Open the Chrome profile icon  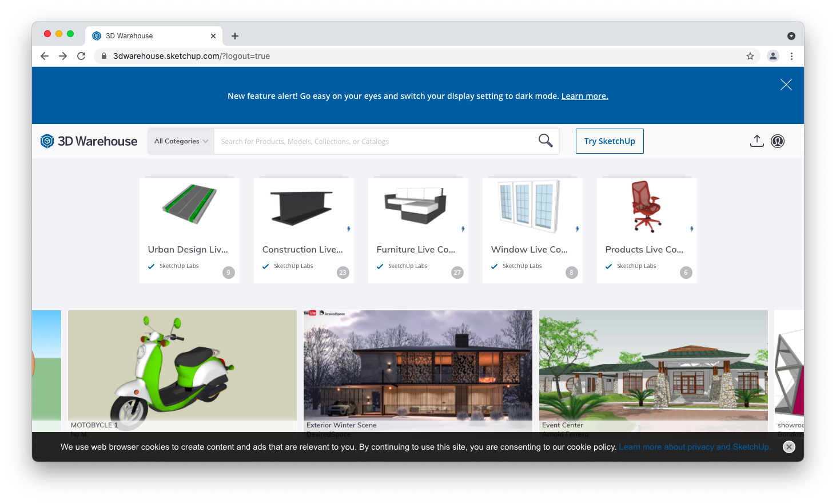coord(773,56)
